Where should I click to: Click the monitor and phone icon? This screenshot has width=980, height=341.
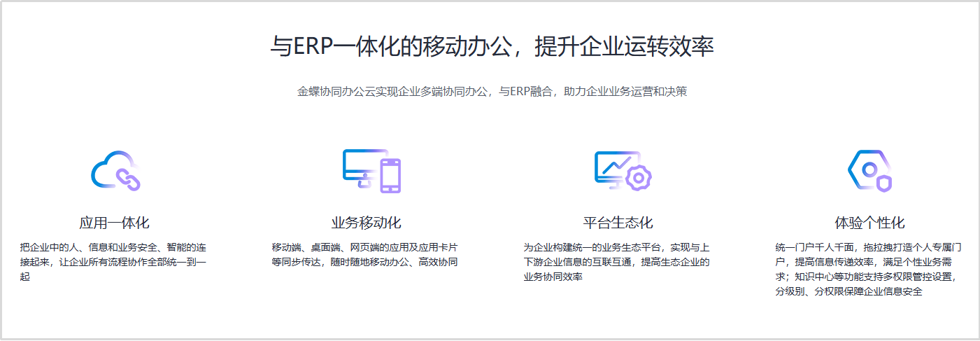(371, 170)
